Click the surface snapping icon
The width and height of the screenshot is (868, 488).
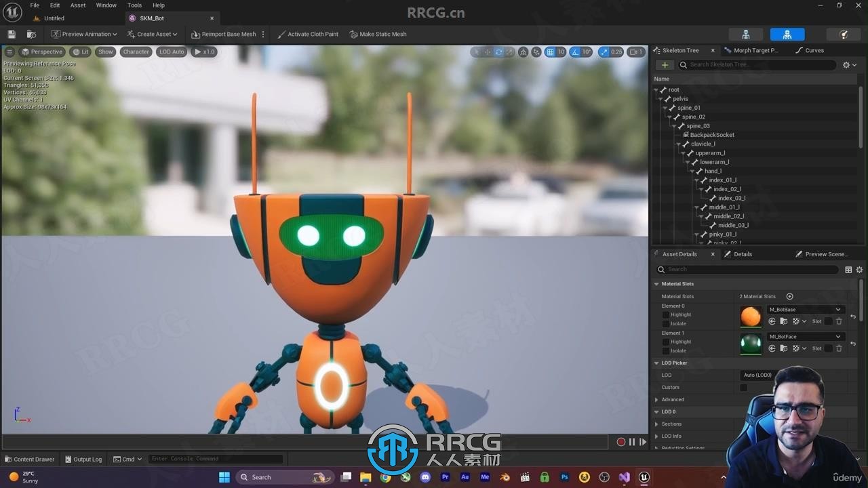click(536, 52)
